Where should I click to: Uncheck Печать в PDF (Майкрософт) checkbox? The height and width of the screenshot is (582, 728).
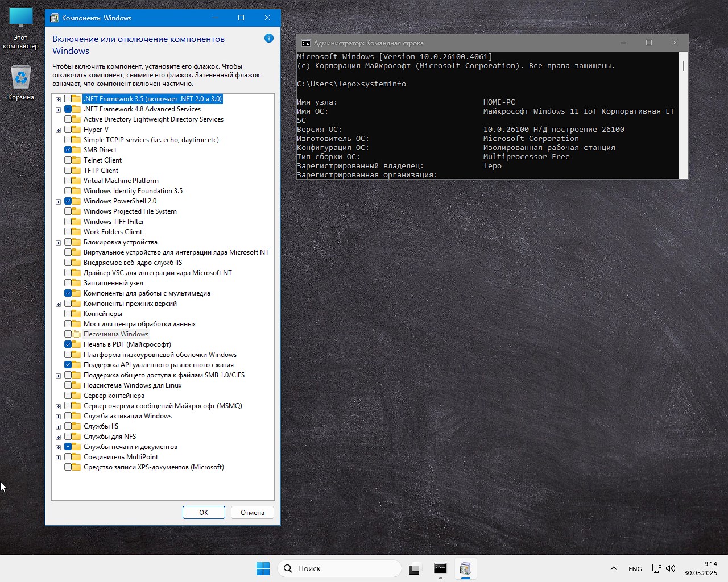point(68,344)
